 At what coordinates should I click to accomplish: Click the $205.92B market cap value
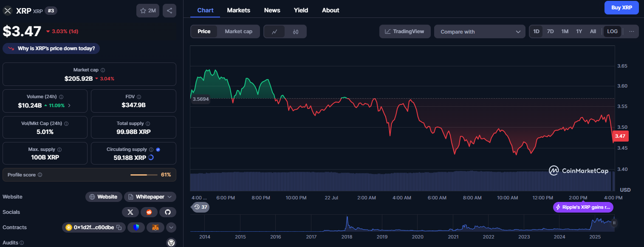pyautogui.click(x=79, y=79)
